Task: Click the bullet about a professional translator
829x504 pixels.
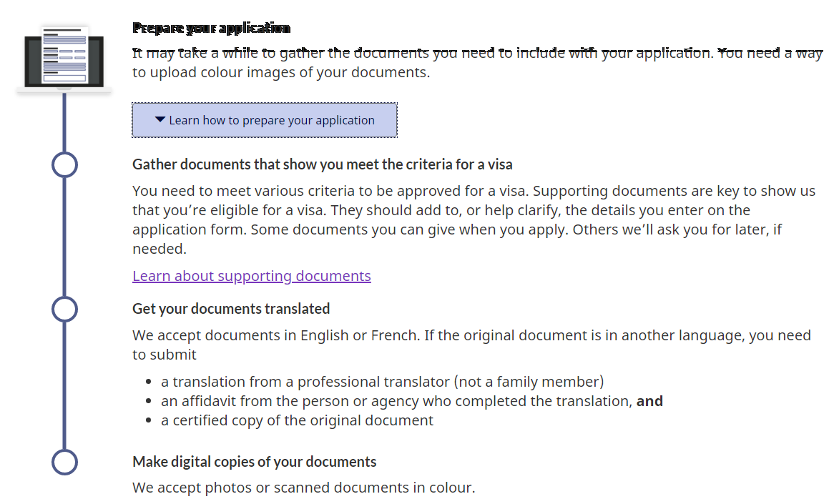Action: point(382,382)
